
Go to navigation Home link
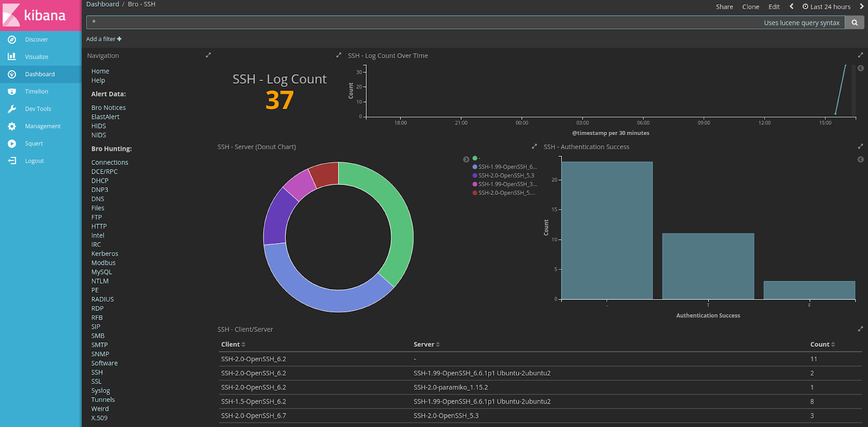[100, 72]
